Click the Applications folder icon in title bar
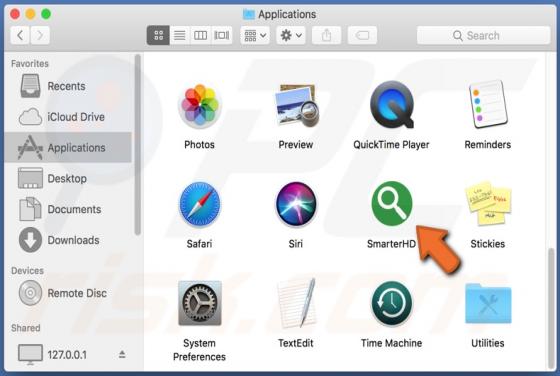The width and height of the screenshot is (560, 376). tap(249, 14)
